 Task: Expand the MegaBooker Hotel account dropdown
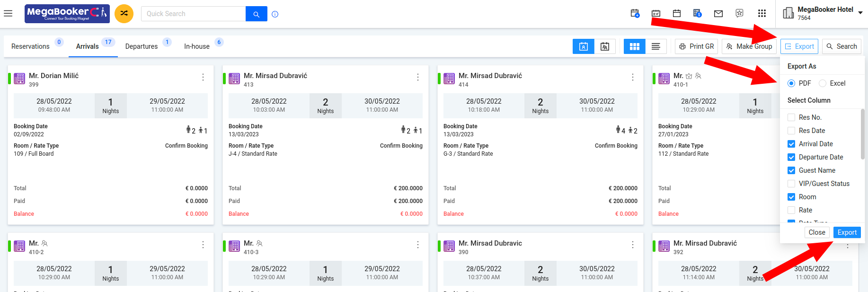[x=860, y=13]
